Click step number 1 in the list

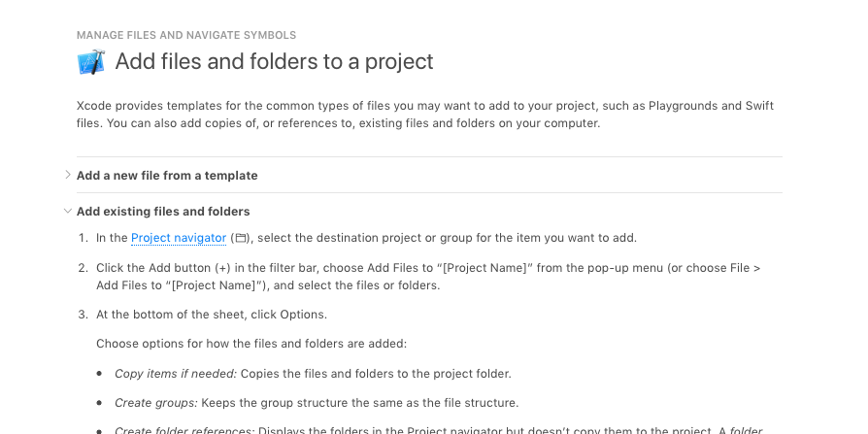point(83,238)
